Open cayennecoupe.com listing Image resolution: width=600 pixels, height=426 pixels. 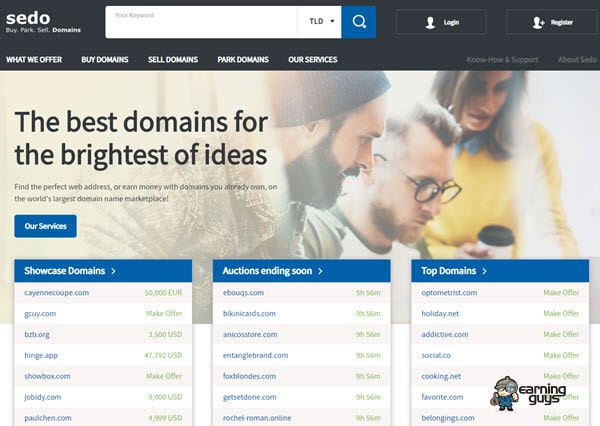click(x=57, y=293)
